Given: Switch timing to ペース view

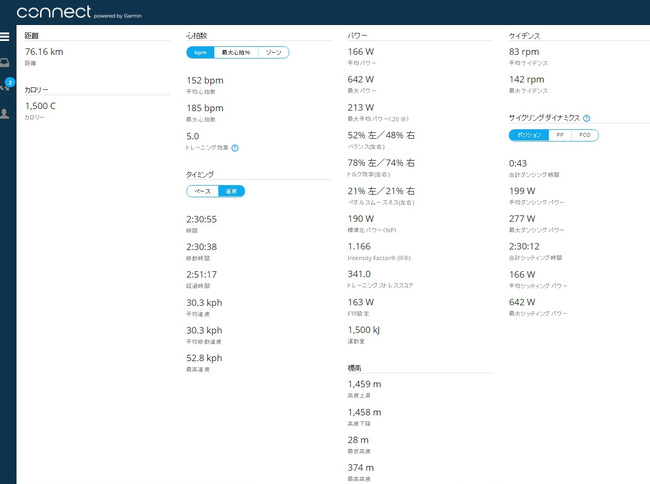Looking at the screenshot, I should coord(202,191).
